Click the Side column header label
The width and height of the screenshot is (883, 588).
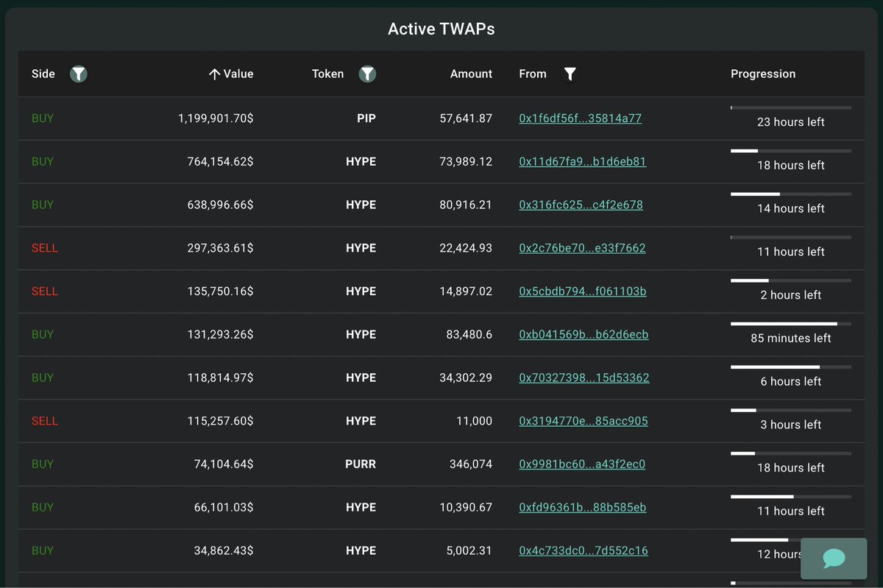point(43,74)
